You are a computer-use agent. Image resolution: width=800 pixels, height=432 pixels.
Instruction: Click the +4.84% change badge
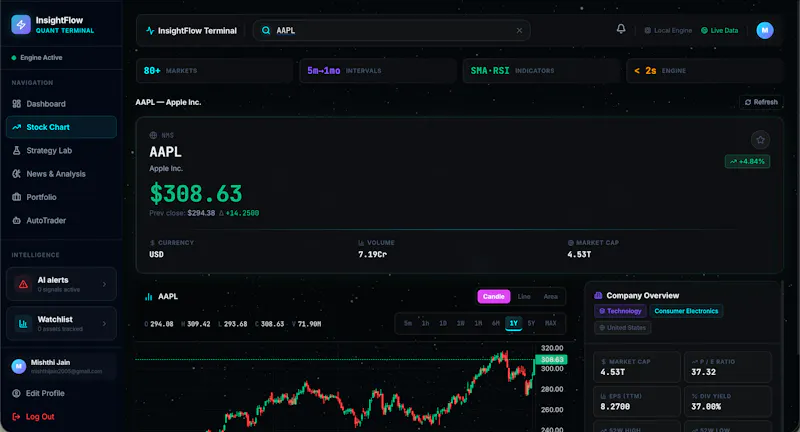coord(747,161)
